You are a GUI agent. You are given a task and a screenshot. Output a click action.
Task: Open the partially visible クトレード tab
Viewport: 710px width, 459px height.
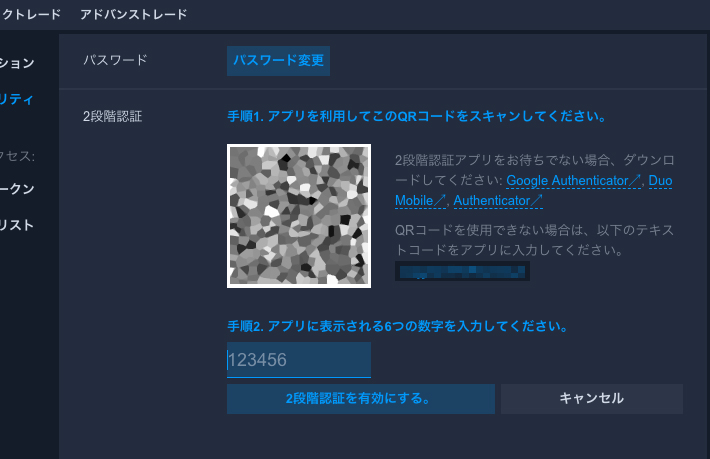[x=31, y=14]
